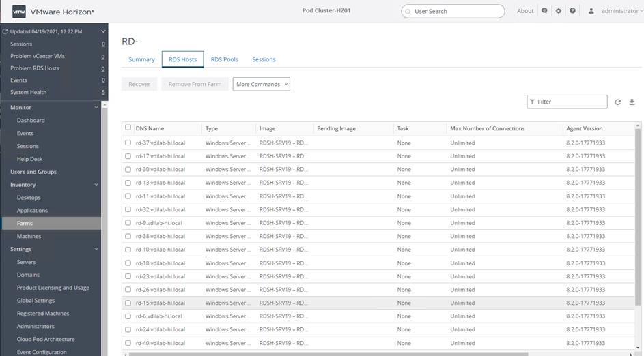This screenshot has height=356, width=644.
Task: Collapse the Settings section chevron
Action: [x=96, y=249]
